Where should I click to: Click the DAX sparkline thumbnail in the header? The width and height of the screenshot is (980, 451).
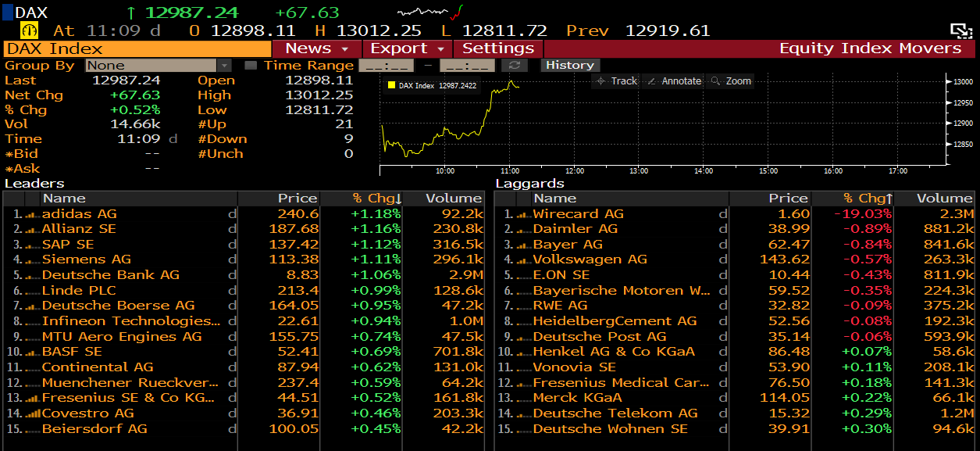click(x=429, y=12)
